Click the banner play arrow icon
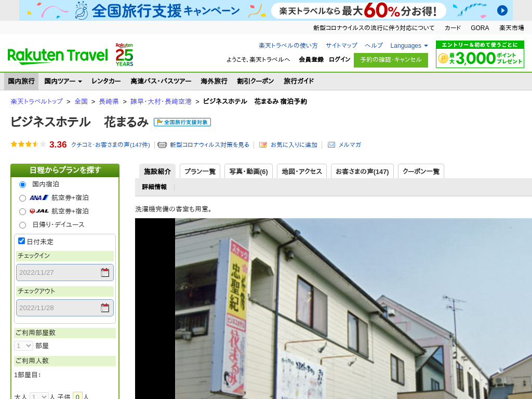 pos(502,10)
